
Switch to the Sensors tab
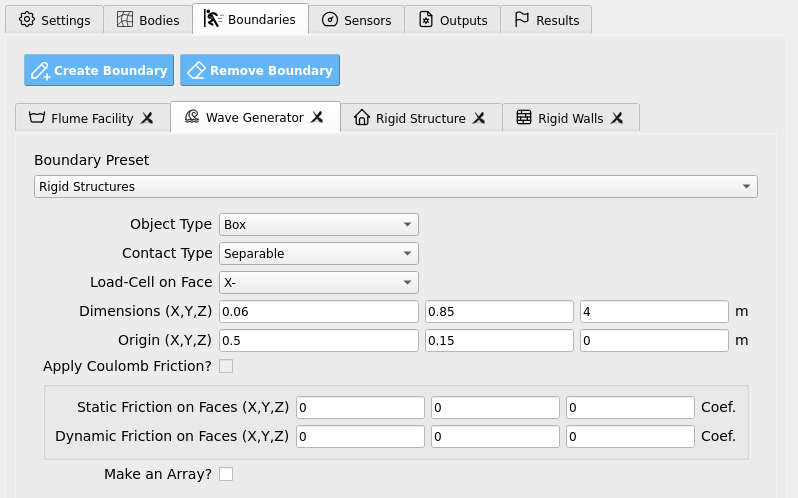point(357,20)
